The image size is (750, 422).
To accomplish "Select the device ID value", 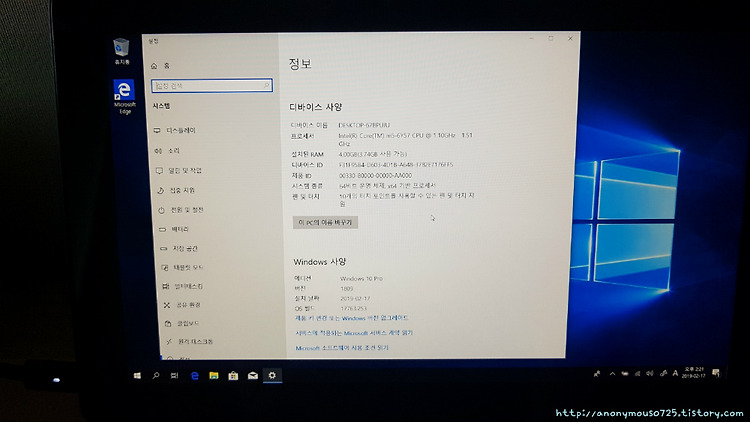I will [x=396, y=165].
